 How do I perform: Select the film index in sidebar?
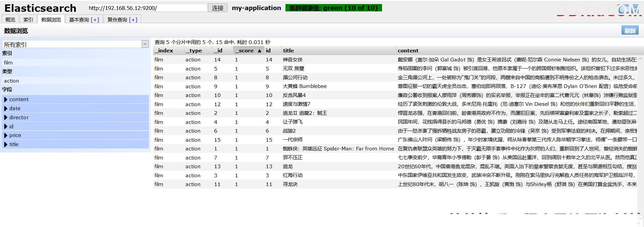pos(75,62)
